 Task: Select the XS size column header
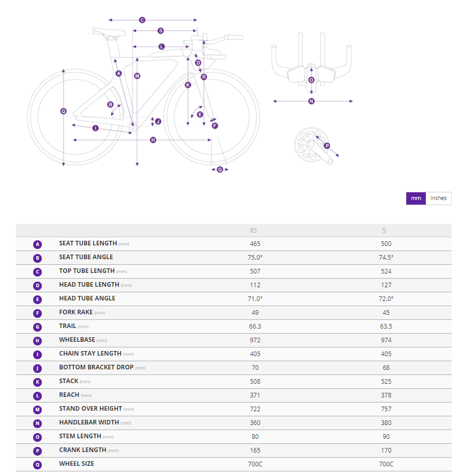253,231
